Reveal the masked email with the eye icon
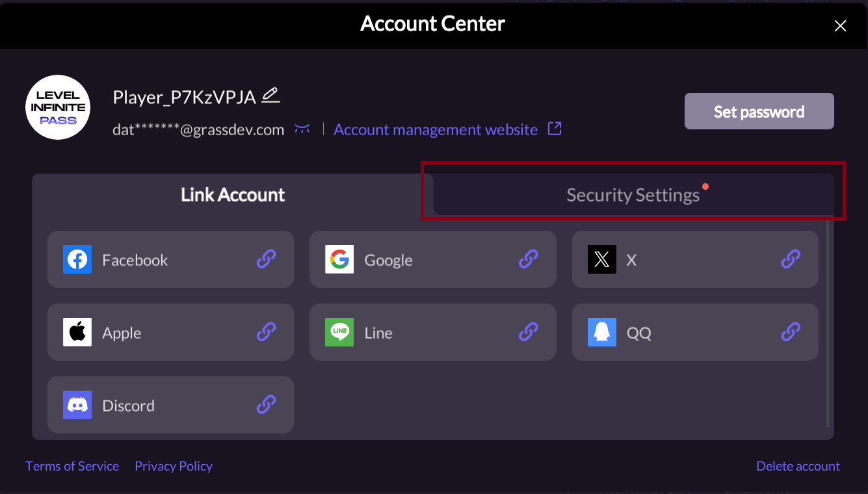Screen dimensions: 868x494 (302, 129)
